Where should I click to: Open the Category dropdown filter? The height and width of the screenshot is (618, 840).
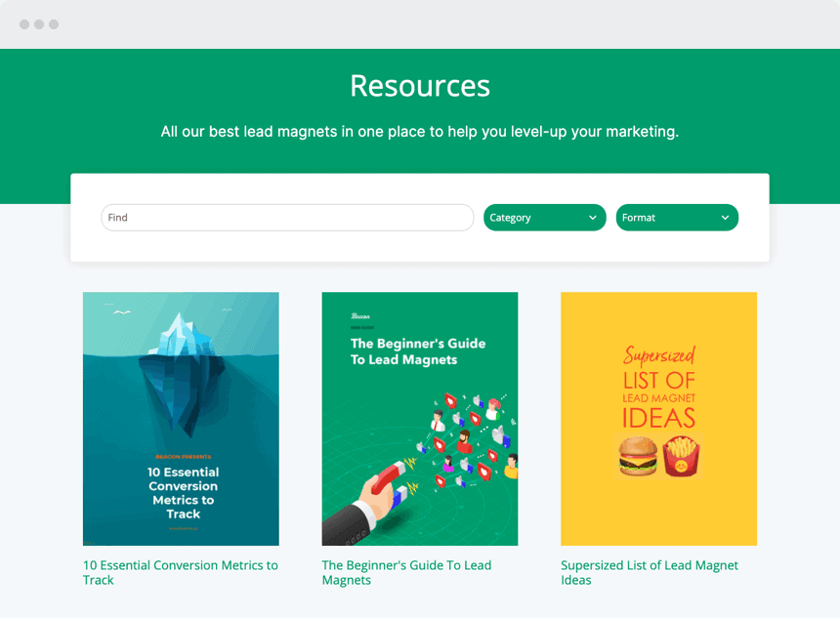tap(544, 218)
